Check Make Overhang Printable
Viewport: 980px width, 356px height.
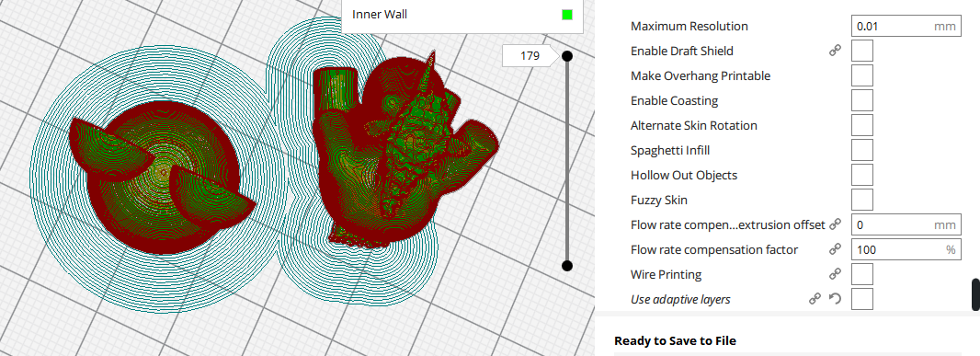[862, 75]
